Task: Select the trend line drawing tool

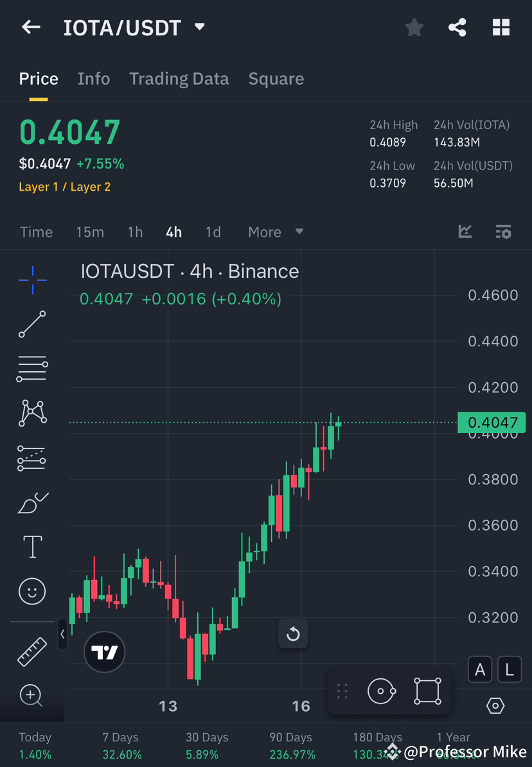Action: (32, 324)
